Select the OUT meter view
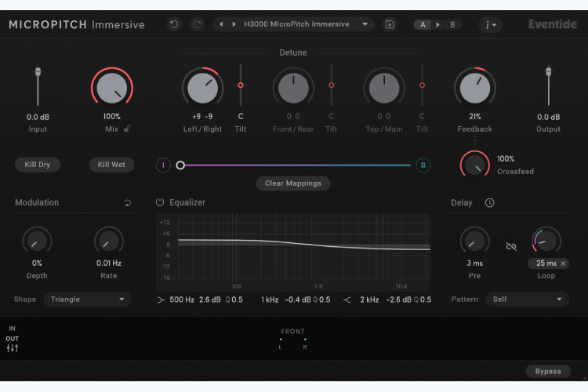 coord(12,339)
